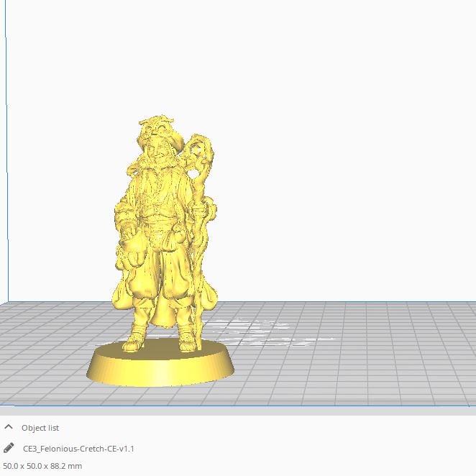
Task: Click the lower shaft of the staff
Action: click(196, 302)
